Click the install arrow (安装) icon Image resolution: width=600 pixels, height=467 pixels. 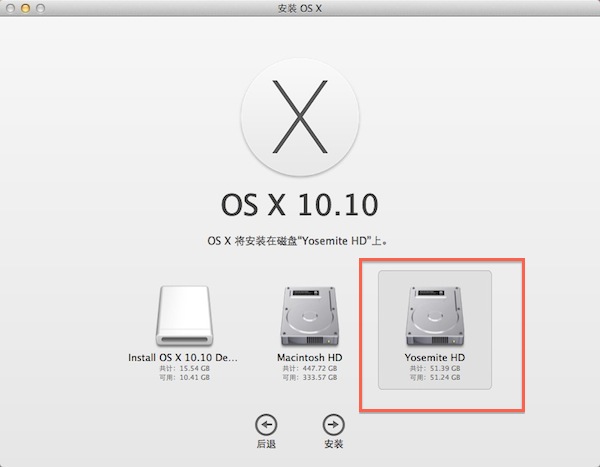click(x=334, y=425)
